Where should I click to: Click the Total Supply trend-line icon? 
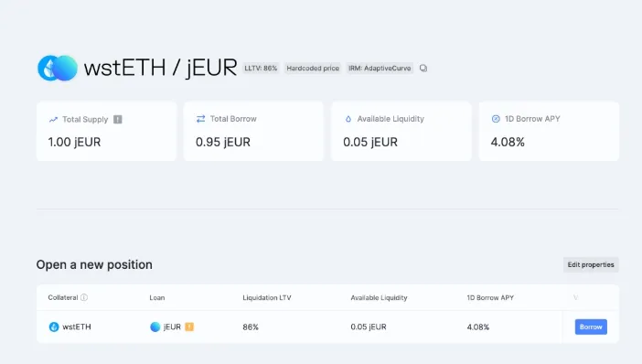pos(53,120)
